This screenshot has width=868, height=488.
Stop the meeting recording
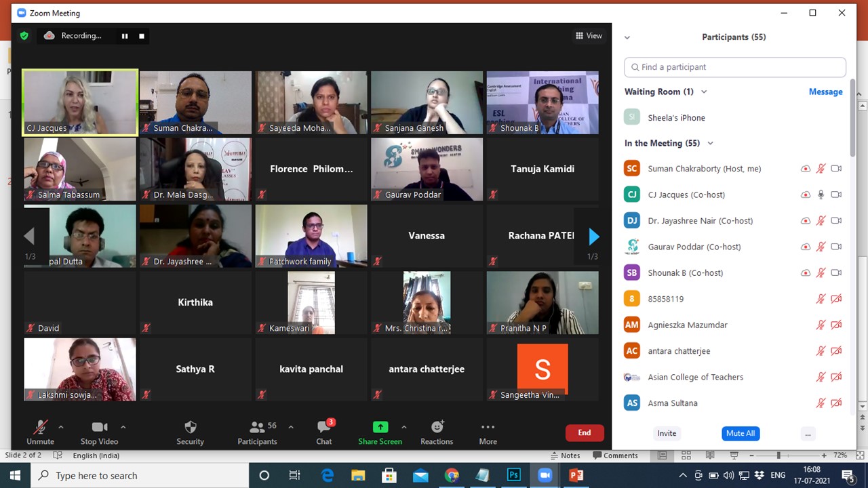[x=142, y=36]
